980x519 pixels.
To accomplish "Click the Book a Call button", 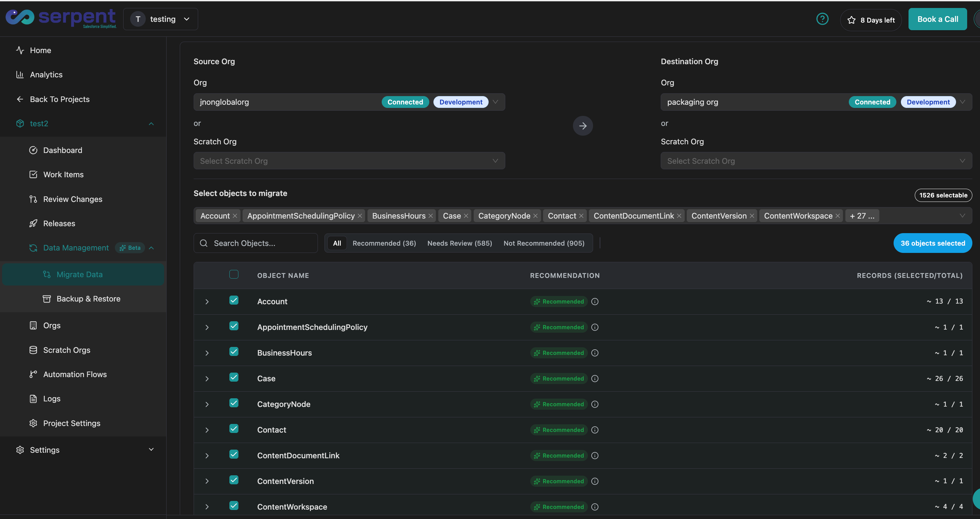I will pos(937,19).
